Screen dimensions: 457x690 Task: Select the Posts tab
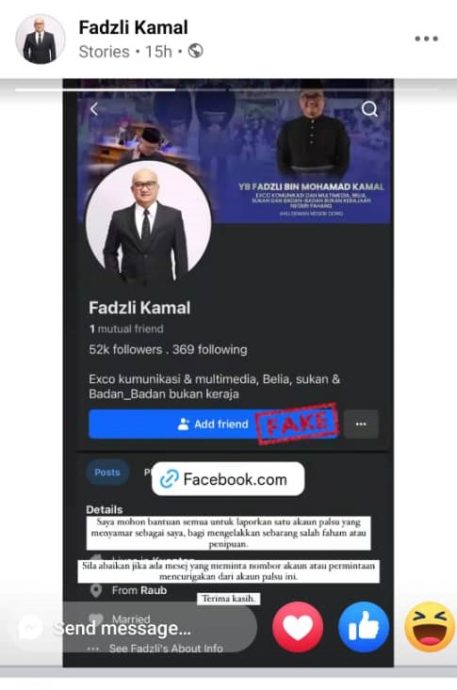pos(107,472)
